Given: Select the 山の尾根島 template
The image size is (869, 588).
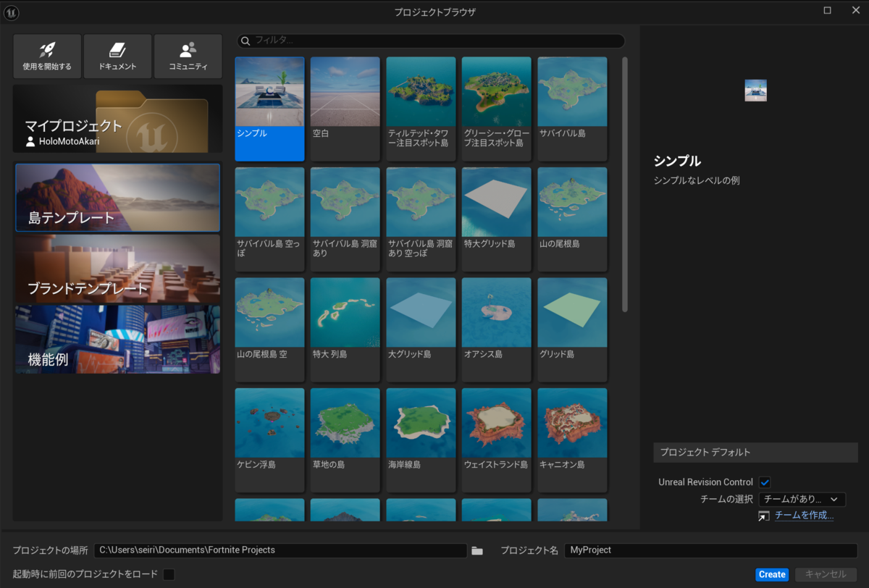Looking at the screenshot, I should pyautogui.click(x=572, y=219).
